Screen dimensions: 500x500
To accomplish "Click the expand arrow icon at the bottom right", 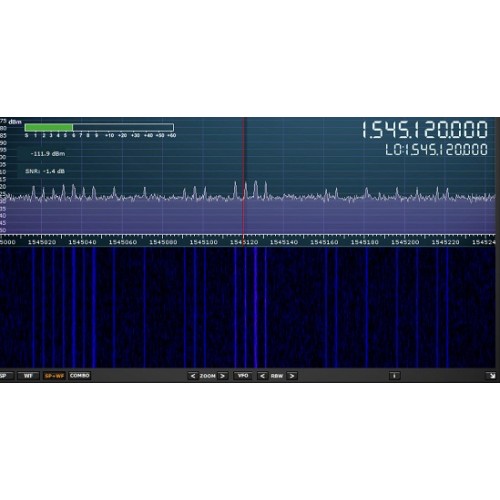I will [x=491, y=376].
